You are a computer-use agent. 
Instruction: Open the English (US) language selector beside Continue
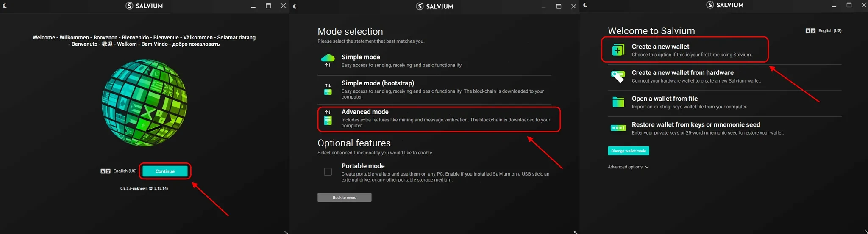click(x=125, y=171)
